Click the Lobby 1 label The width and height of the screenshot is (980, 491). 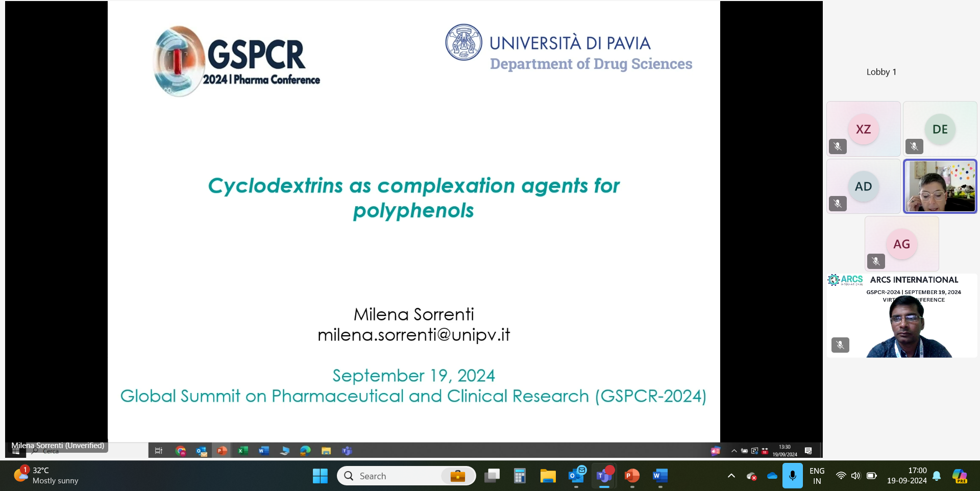[x=881, y=72]
